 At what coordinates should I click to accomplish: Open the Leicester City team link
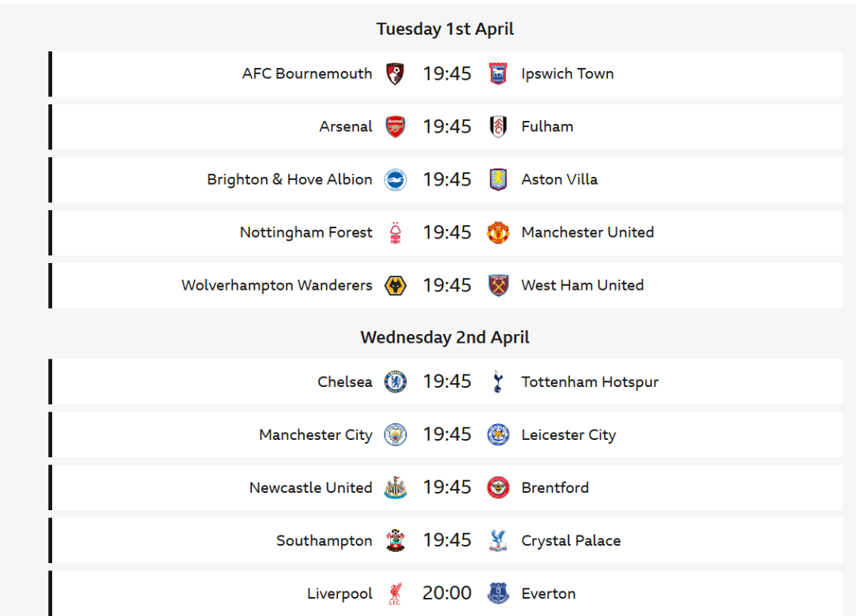569,435
